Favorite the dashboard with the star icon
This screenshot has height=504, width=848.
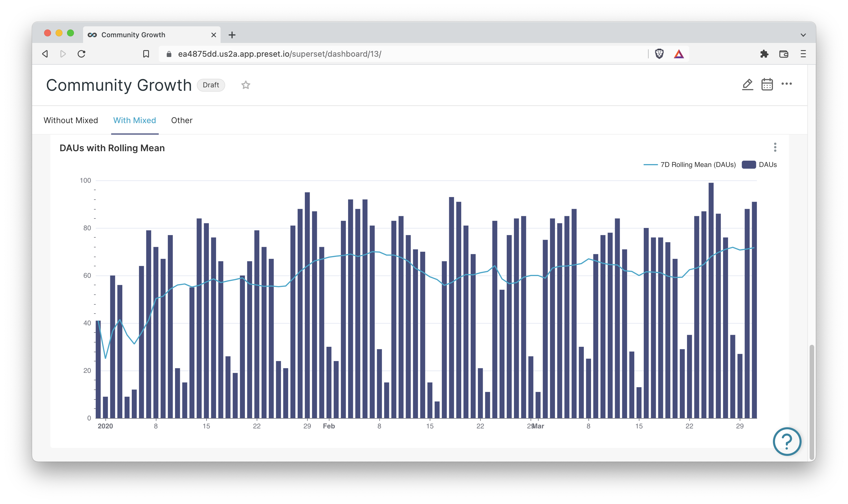[x=246, y=85]
